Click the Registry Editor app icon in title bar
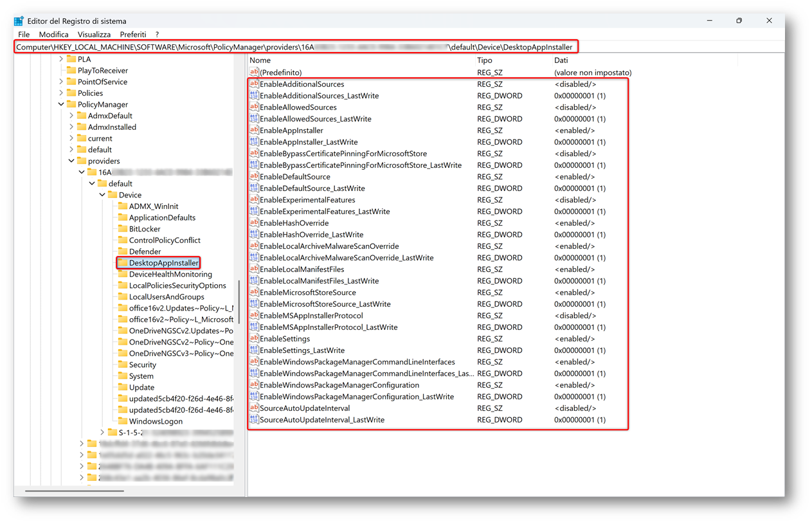The image size is (812, 524). [x=19, y=21]
